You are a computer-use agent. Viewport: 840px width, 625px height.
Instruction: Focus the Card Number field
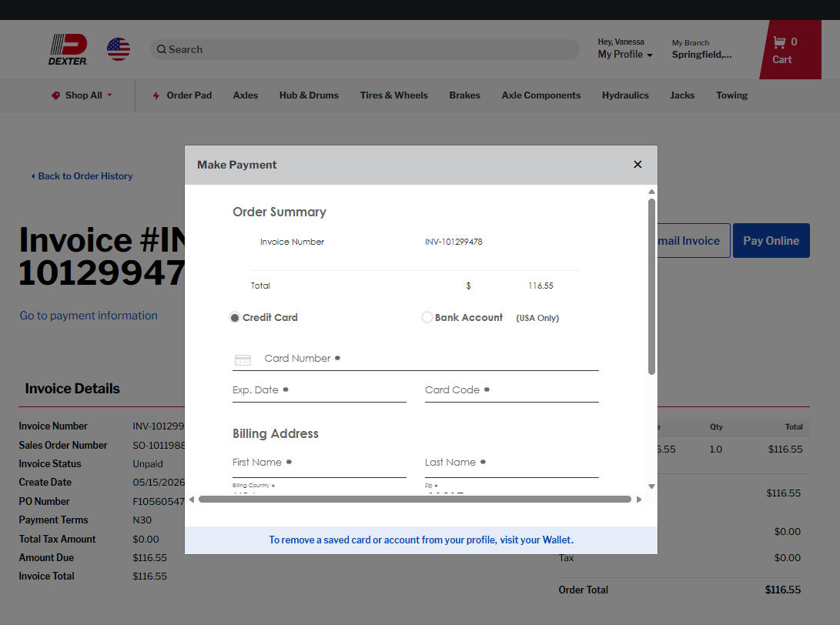416,359
